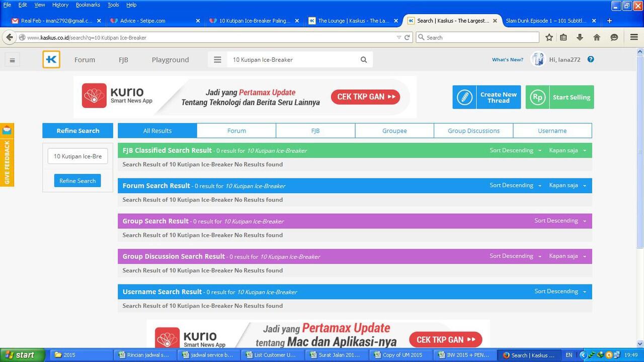
Task: Click the Rp icon on Start Selling
Action: click(537, 97)
